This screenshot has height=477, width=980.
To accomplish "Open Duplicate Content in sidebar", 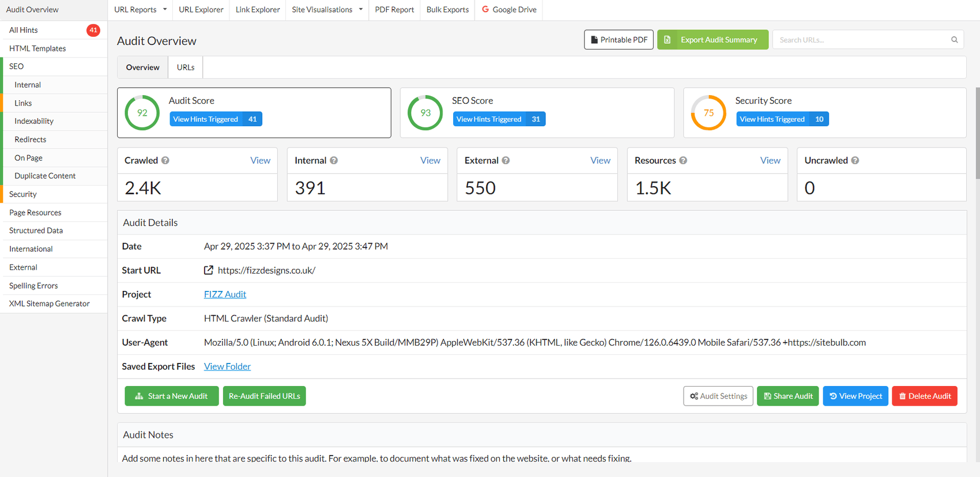I will pos(54,176).
